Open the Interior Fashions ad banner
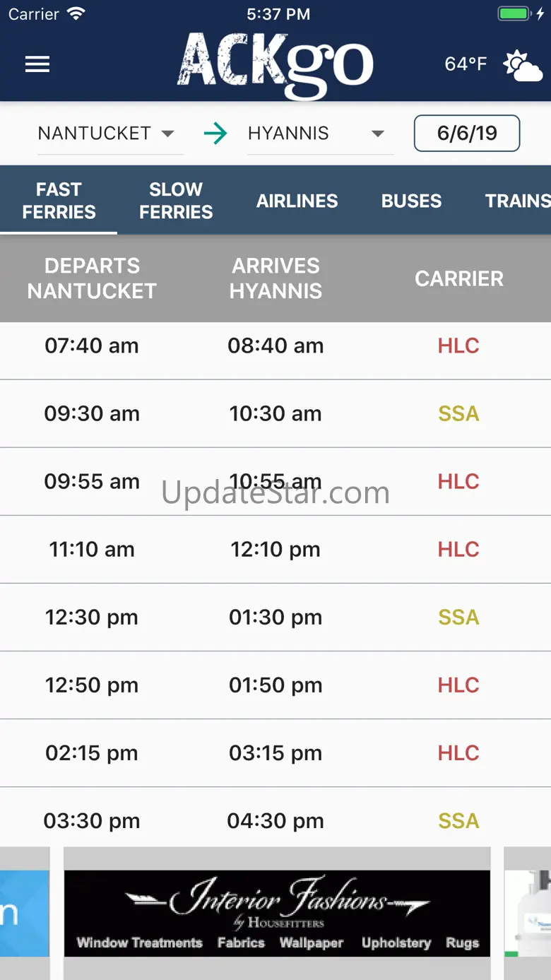This screenshot has height=980, width=551. (277, 914)
